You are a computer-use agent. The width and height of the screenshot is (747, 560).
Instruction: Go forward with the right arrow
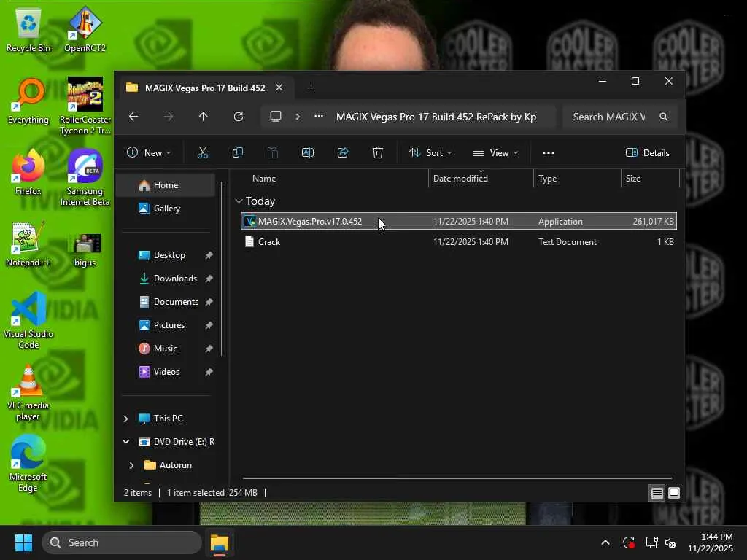tap(169, 117)
